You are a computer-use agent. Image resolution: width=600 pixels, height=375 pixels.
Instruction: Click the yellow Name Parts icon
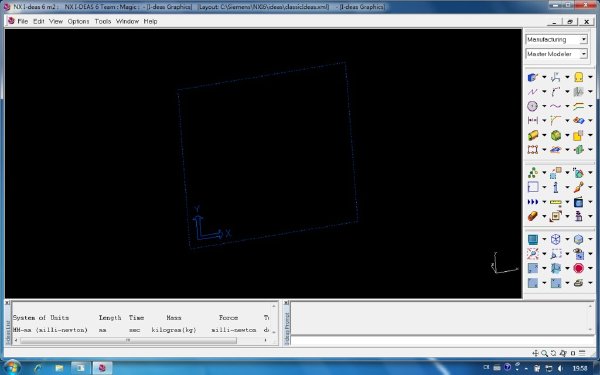click(x=579, y=77)
